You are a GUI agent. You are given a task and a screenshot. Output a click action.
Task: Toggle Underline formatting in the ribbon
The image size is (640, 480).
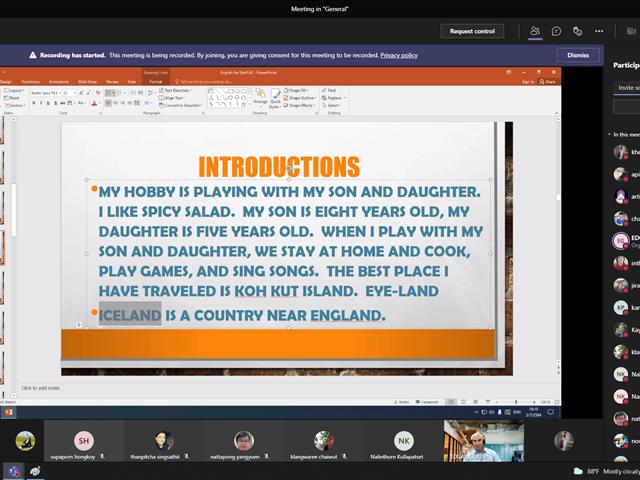[x=48, y=103]
